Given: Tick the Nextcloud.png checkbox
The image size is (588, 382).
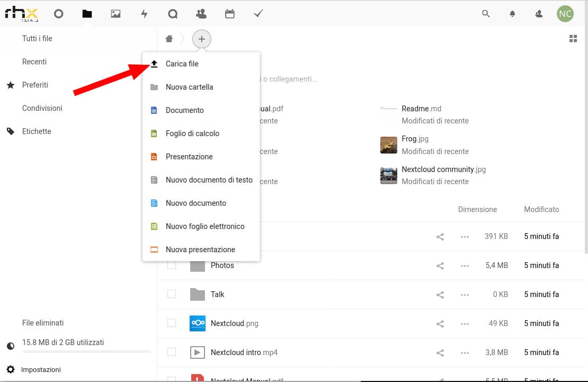Looking at the screenshot, I should (172, 323).
